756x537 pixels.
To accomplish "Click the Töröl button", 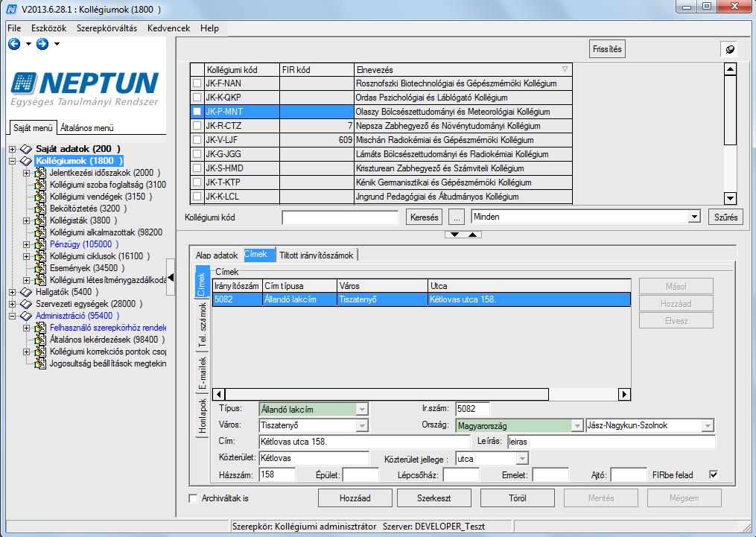I will (518, 498).
